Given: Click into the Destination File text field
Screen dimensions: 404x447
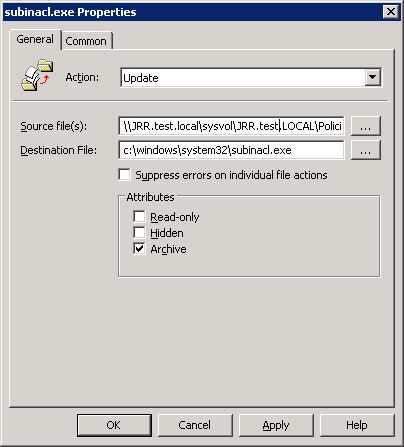Looking at the screenshot, I should [231, 150].
